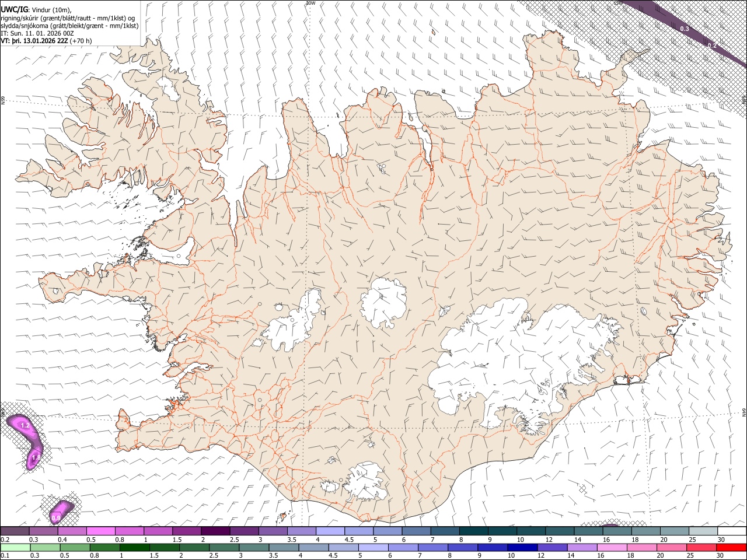This screenshot has height=560, width=747.
Task: Click the bold 'UWC/IG' title text
Action: (14, 10)
